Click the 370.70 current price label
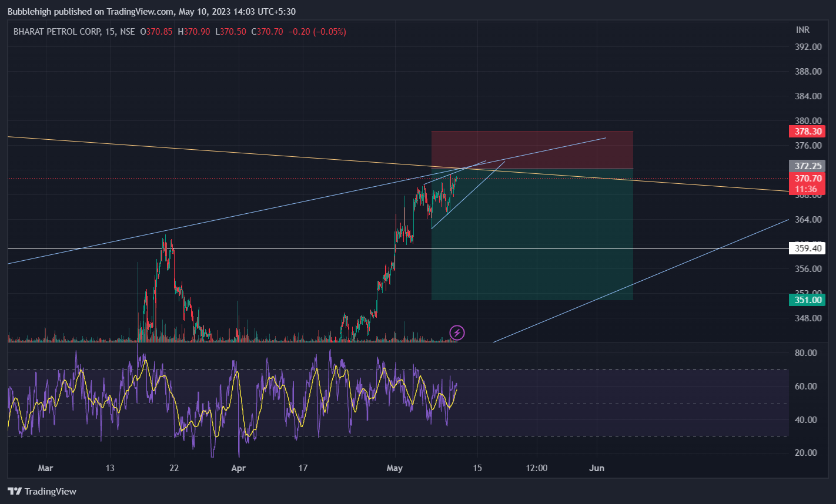 807,178
